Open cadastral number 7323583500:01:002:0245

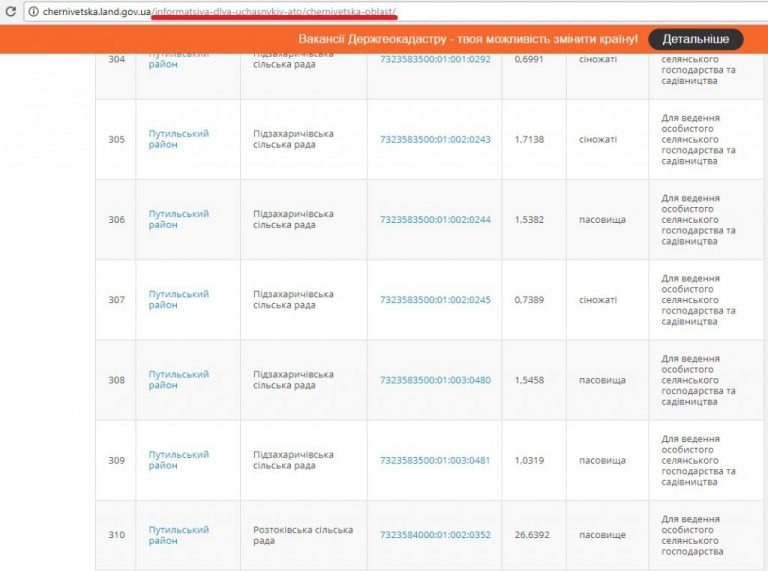click(x=435, y=300)
